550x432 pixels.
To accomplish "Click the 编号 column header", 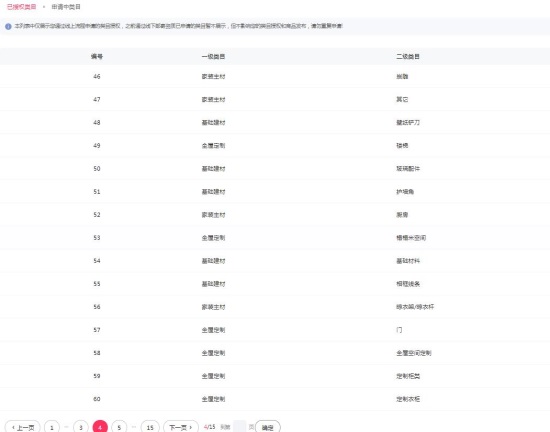I will 97,56.
